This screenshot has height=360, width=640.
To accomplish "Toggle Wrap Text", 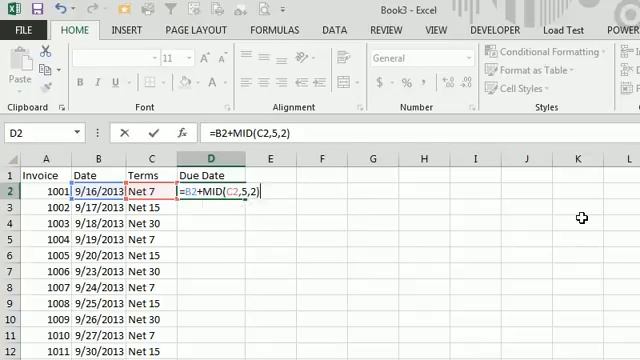I will click(344, 58).
